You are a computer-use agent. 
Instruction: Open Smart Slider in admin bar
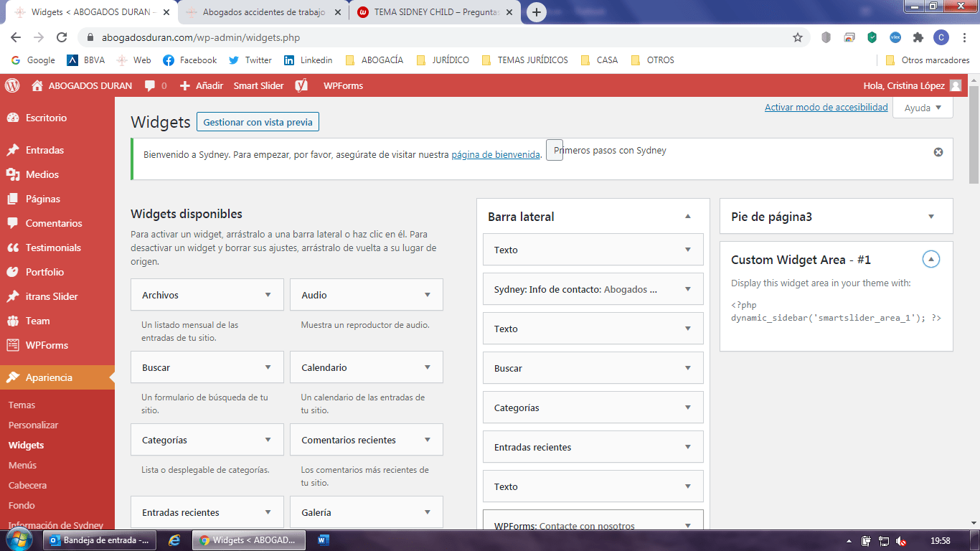(x=258, y=85)
